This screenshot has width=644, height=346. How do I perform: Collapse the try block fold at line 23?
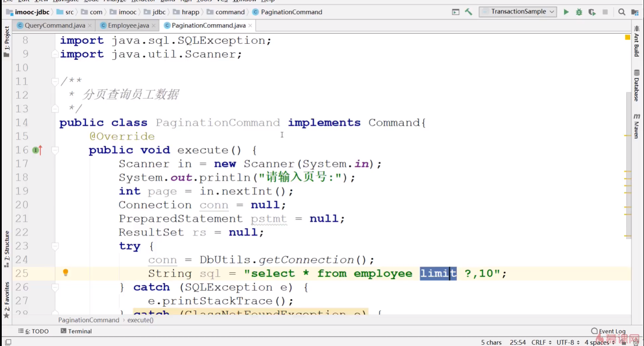(x=55, y=246)
